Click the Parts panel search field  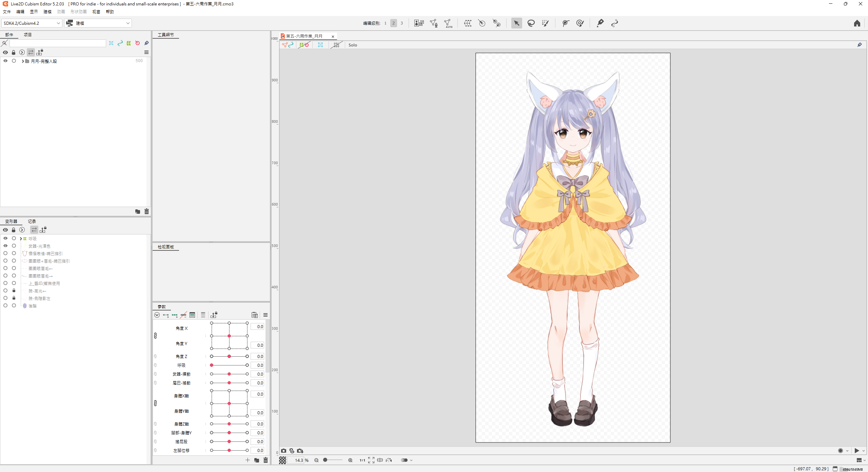(x=58, y=43)
